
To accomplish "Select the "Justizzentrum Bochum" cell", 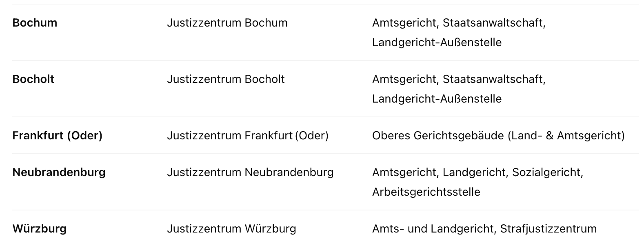I will [227, 23].
